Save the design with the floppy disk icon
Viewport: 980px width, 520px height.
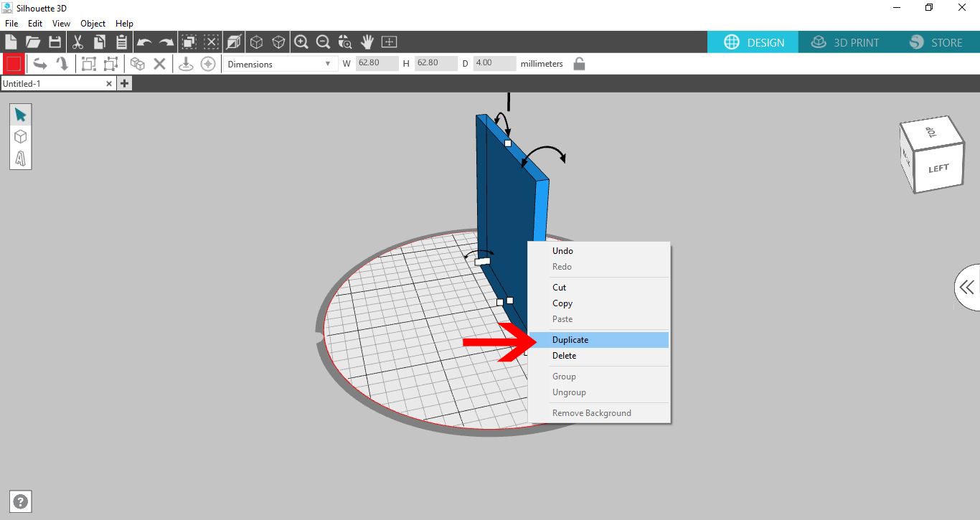click(x=55, y=42)
